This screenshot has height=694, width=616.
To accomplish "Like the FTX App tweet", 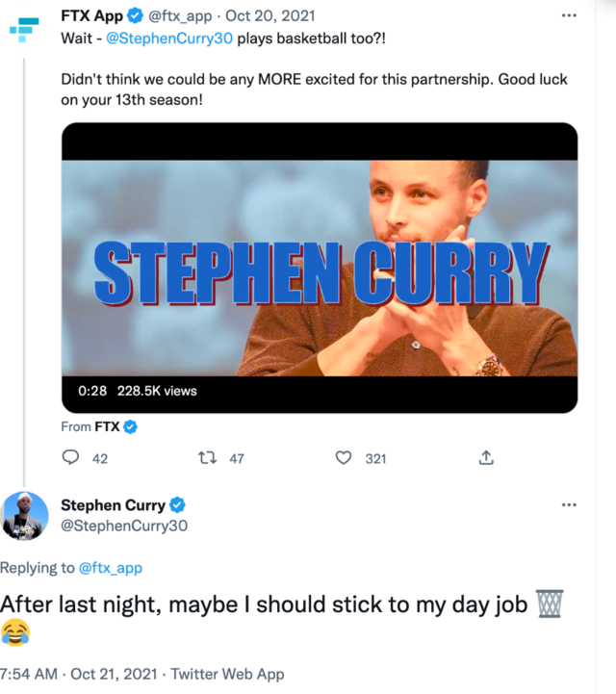I will point(344,458).
